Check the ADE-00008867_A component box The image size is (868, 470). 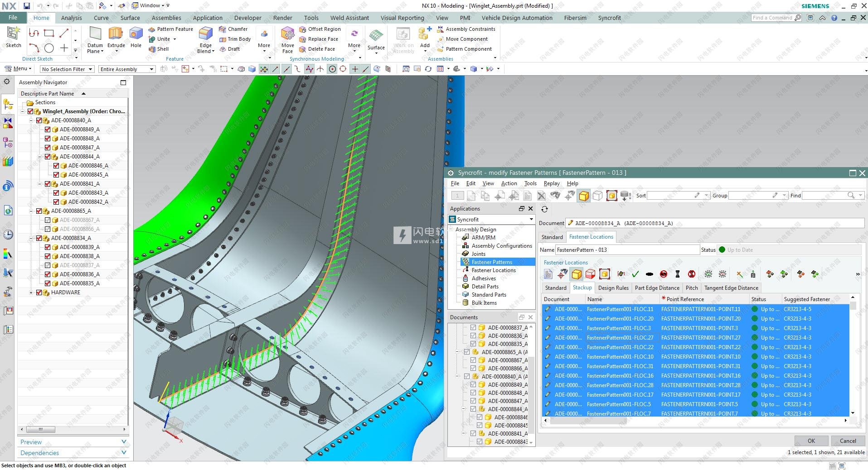[x=48, y=220]
